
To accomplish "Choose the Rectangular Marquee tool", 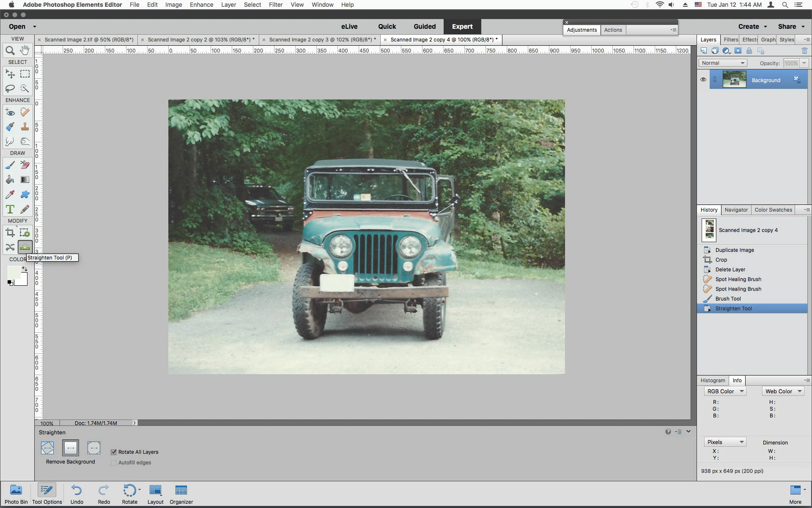I will 25,74.
